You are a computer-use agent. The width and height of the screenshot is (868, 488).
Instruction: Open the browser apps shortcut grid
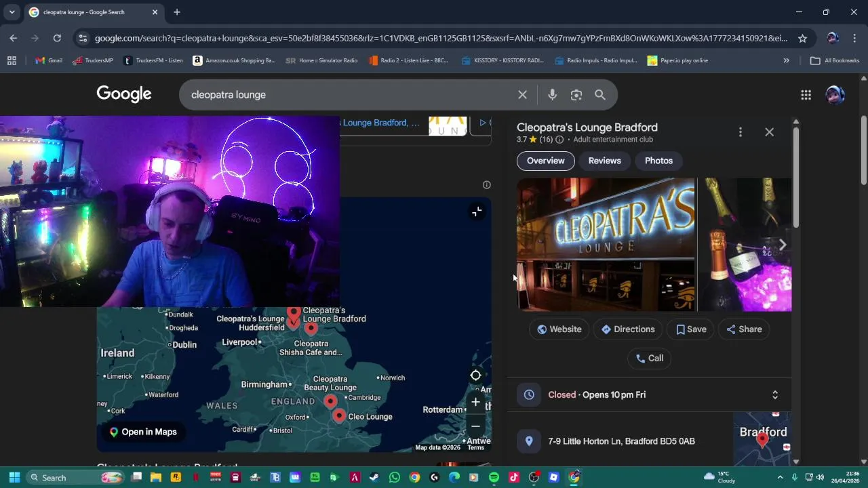click(12, 60)
